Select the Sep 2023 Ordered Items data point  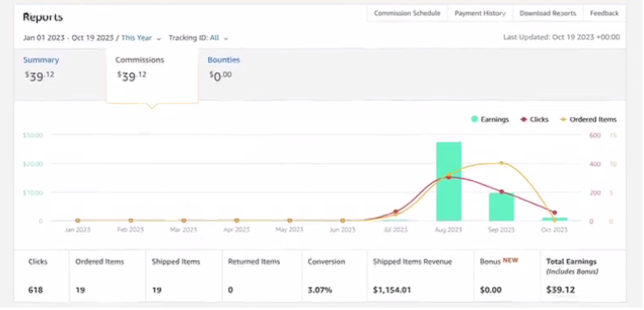(x=501, y=163)
